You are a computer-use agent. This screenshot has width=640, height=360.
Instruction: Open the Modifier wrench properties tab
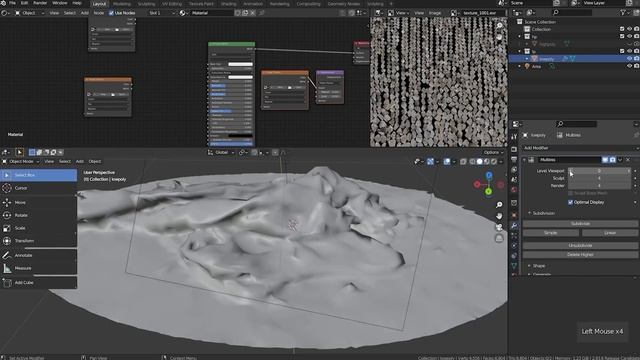coord(514,226)
